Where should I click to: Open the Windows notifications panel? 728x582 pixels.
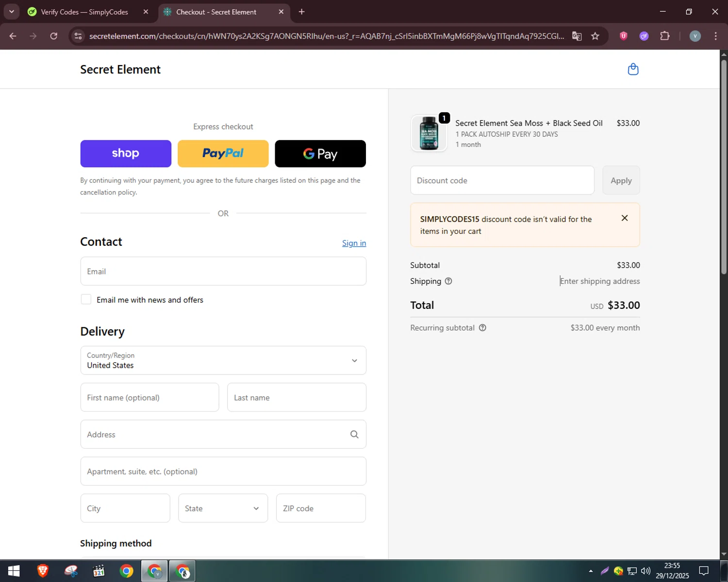click(704, 571)
